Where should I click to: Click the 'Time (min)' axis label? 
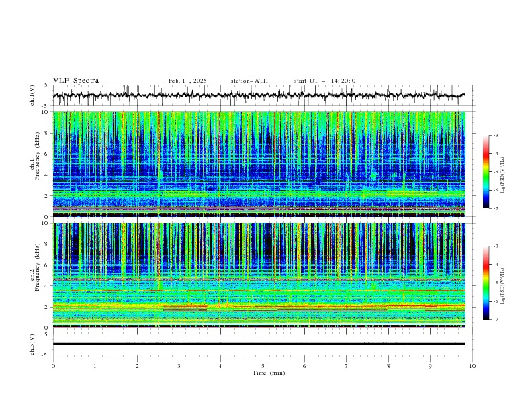[269, 373]
